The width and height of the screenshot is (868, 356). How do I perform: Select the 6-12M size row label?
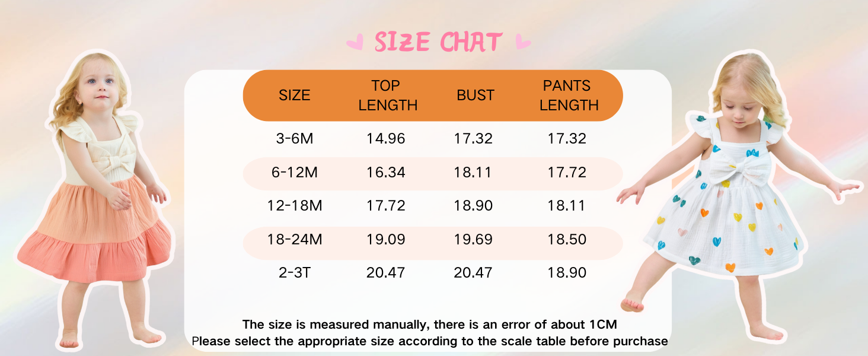(x=295, y=173)
